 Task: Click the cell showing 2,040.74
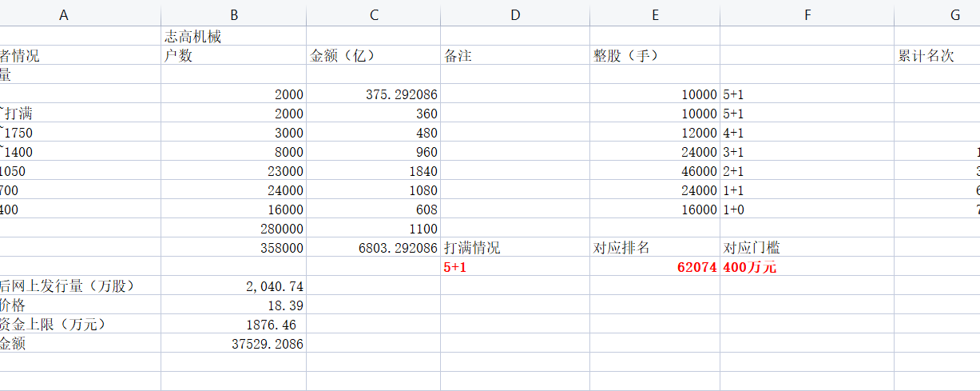coord(233,285)
